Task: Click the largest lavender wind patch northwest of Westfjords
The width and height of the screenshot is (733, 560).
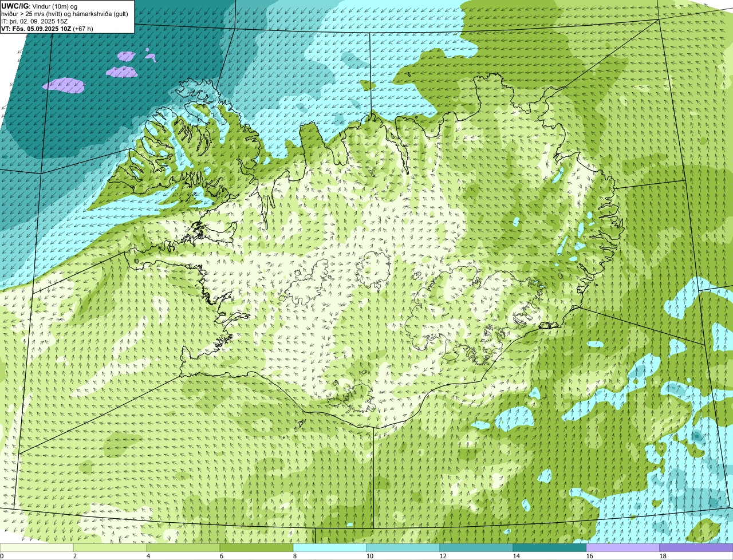Action: pos(64,85)
